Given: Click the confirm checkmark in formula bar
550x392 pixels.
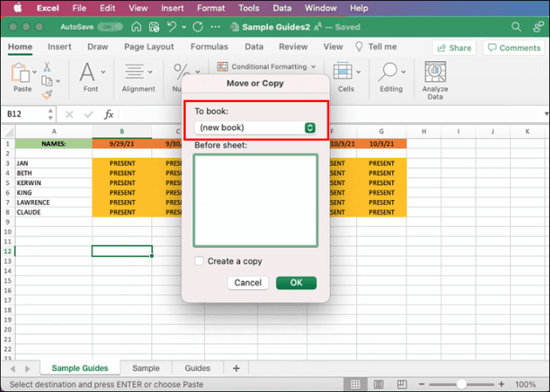Looking at the screenshot, I should 88,114.
